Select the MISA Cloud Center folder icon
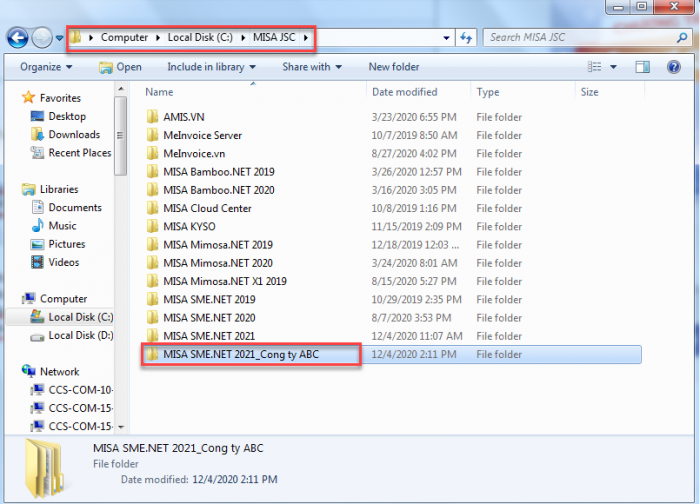700x504 pixels. [152, 208]
